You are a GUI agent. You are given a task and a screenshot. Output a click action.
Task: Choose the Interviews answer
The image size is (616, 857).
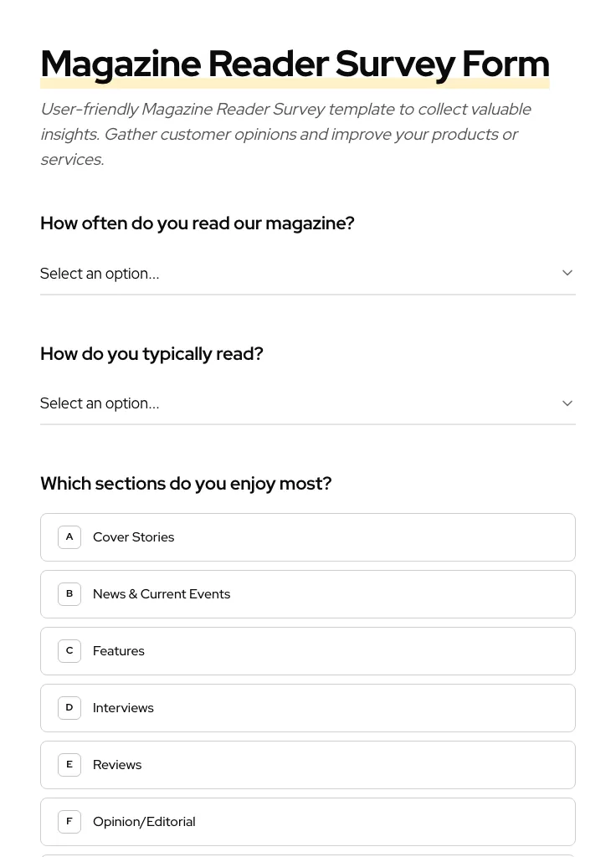pyautogui.click(x=308, y=707)
